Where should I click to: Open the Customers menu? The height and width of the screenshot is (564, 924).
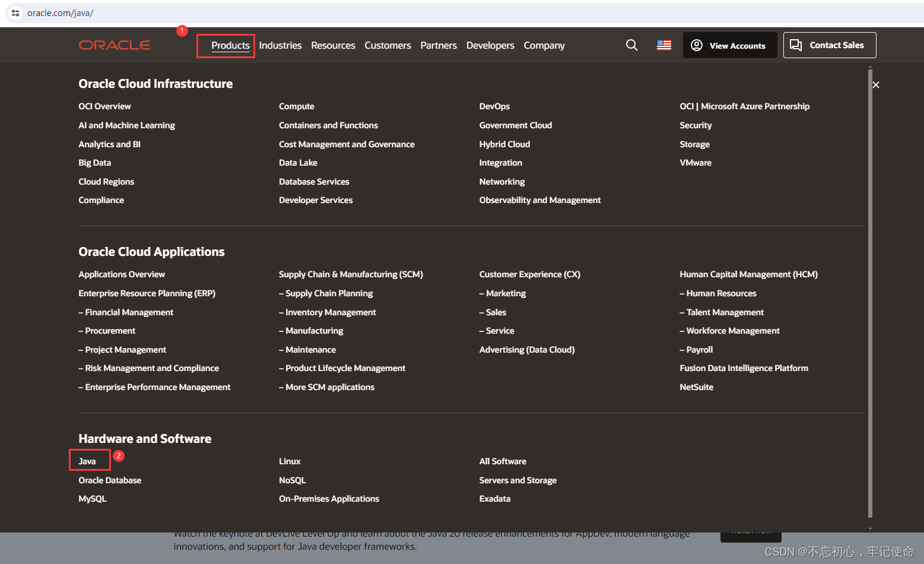[388, 46]
